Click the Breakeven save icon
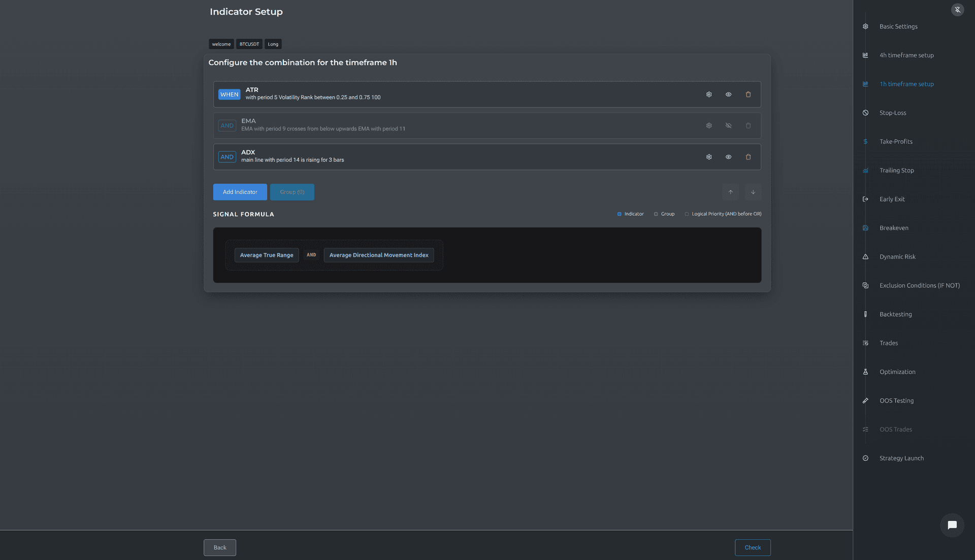This screenshot has height=560, width=975. [865, 228]
